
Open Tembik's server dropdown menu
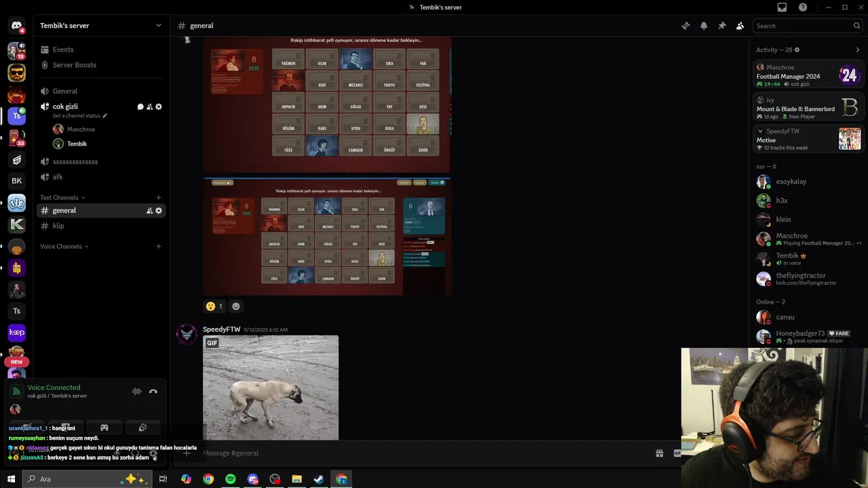point(101,26)
